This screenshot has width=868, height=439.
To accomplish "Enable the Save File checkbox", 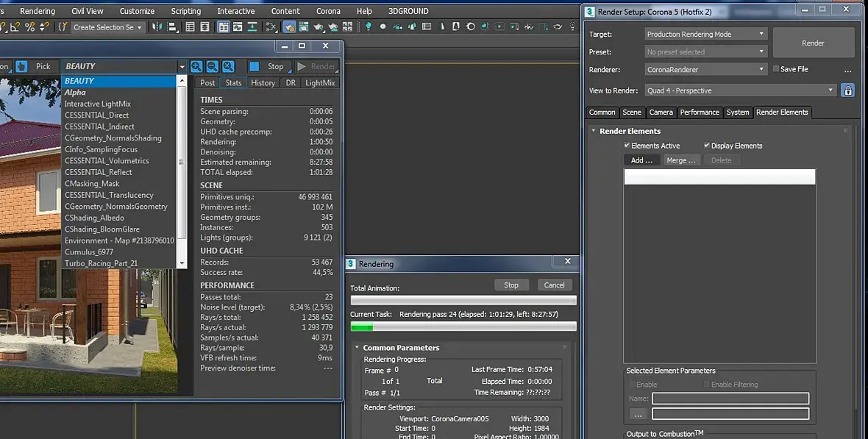I will [776, 69].
